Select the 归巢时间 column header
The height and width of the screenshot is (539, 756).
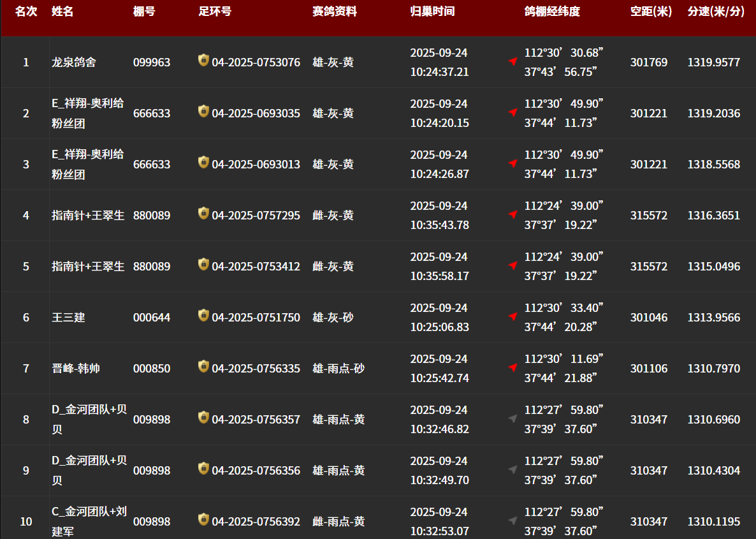pyautogui.click(x=432, y=11)
